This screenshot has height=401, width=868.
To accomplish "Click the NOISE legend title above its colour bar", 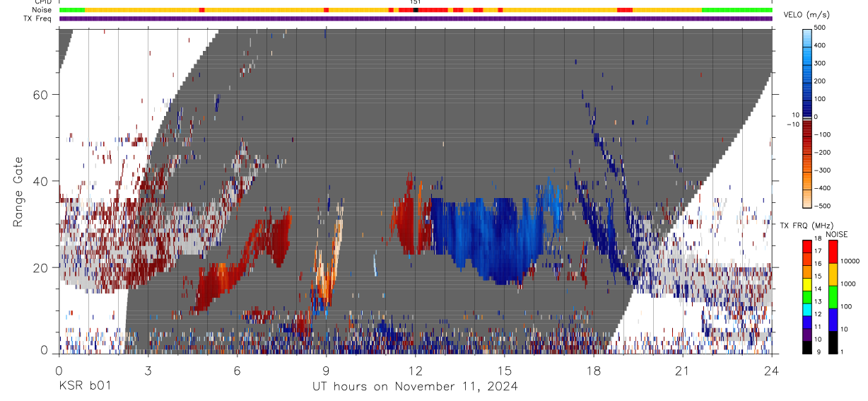I will point(836,234).
